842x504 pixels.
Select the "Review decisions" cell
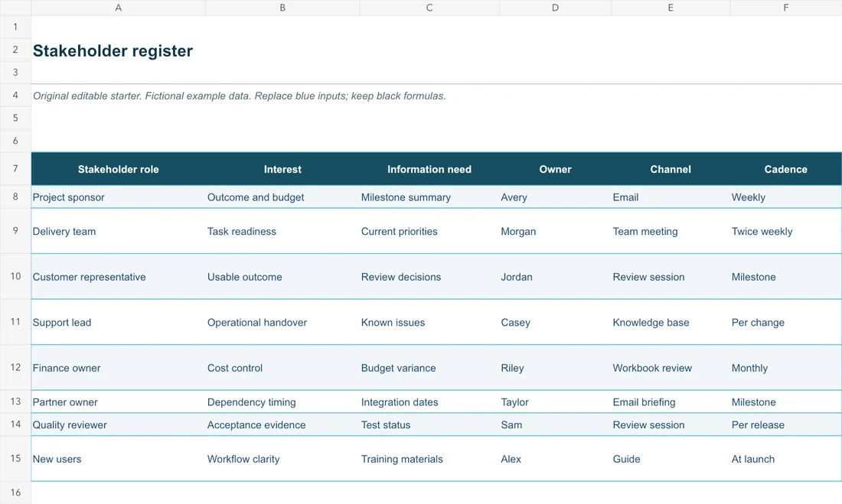pyautogui.click(x=429, y=277)
